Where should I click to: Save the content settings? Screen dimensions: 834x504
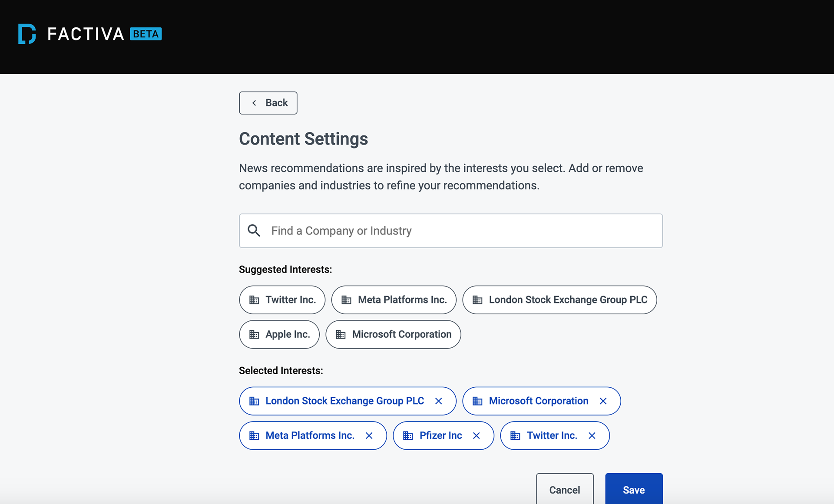click(634, 490)
